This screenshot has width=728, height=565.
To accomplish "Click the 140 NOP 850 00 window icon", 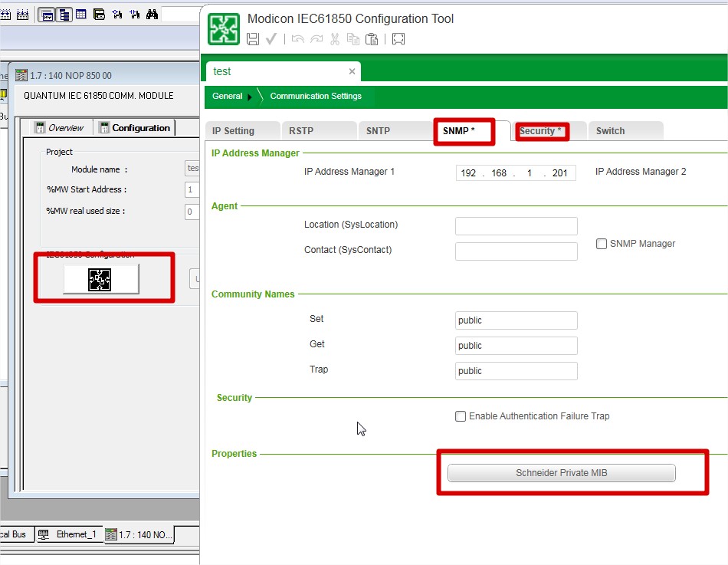I will coord(21,75).
